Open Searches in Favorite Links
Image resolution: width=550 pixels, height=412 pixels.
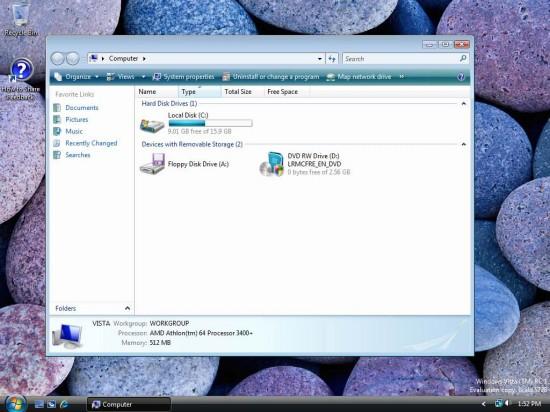[78, 155]
